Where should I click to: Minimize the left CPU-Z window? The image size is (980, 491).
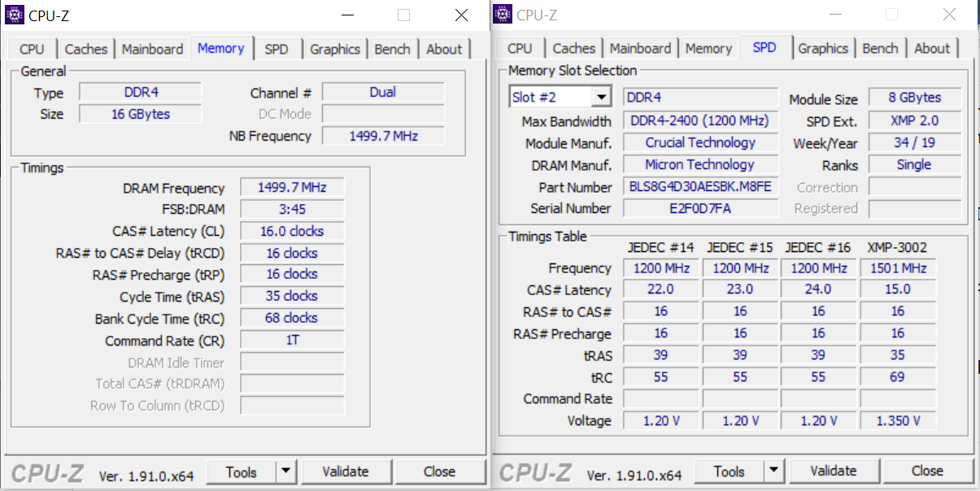347,15
